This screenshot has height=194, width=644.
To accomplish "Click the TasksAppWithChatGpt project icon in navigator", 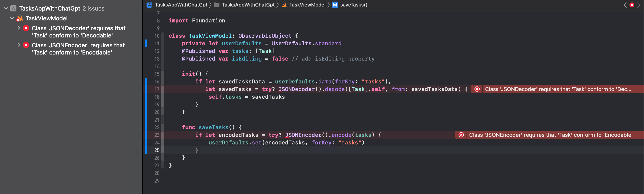I will tap(13, 9).
